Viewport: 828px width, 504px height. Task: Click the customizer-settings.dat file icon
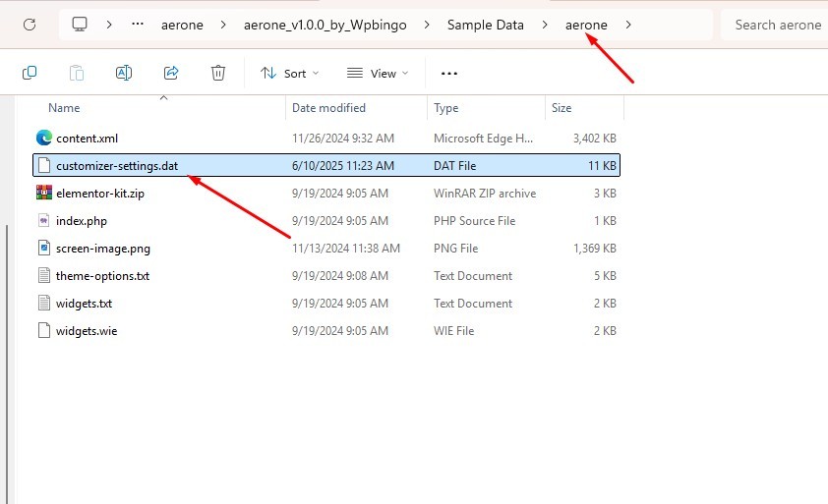click(x=44, y=165)
